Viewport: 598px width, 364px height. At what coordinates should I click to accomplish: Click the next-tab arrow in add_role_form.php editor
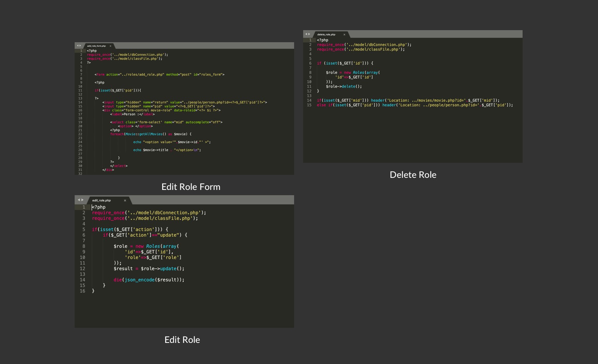(80, 46)
